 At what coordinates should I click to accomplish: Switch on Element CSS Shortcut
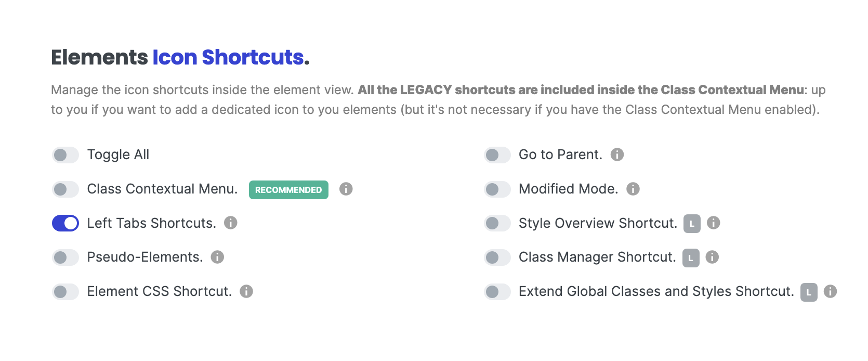pos(65,292)
